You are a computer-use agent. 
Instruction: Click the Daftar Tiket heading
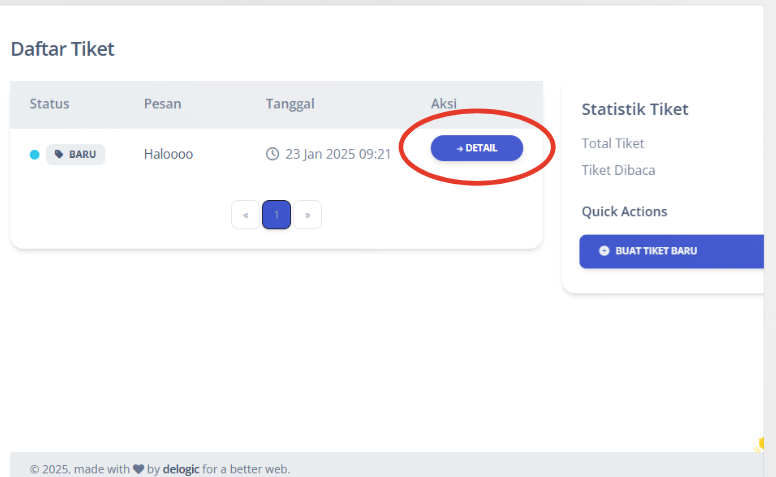[62, 49]
